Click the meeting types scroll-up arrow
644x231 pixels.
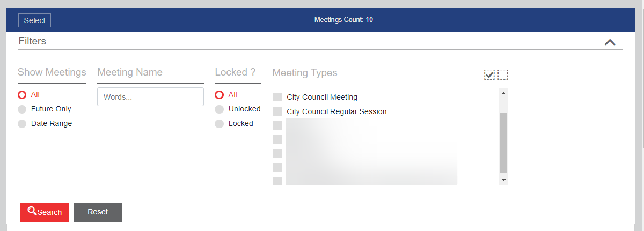tap(503, 93)
